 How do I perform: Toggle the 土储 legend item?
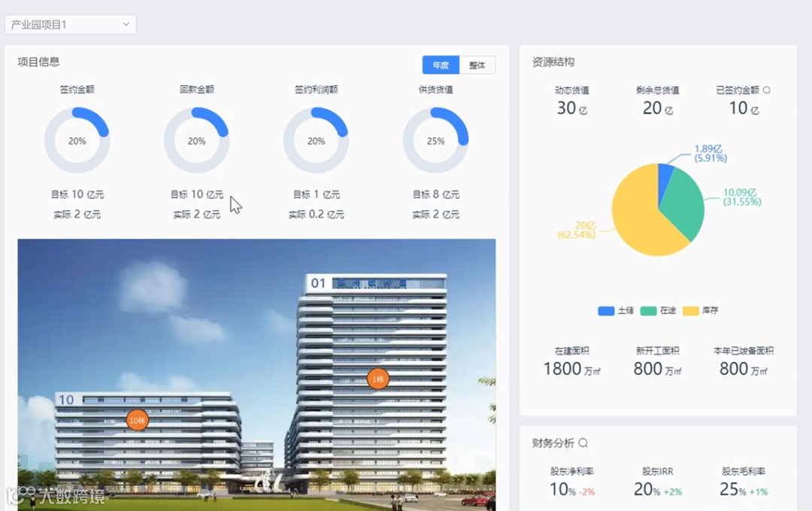(x=616, y=310)
